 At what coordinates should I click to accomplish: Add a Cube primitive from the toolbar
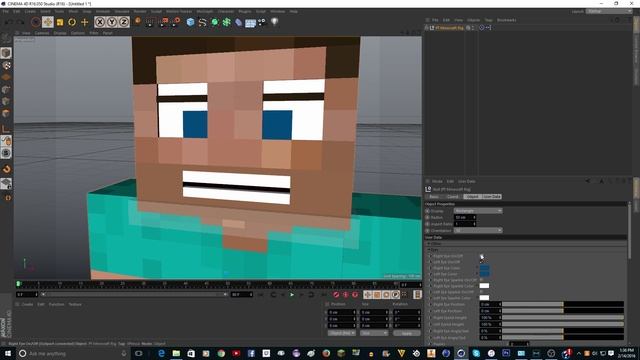click(x=190, y=22)
